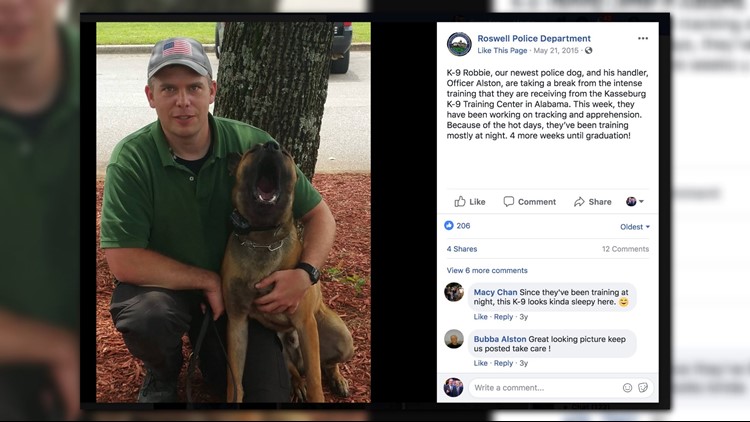Open the Roswell Police Department page link

pos(534,38)
